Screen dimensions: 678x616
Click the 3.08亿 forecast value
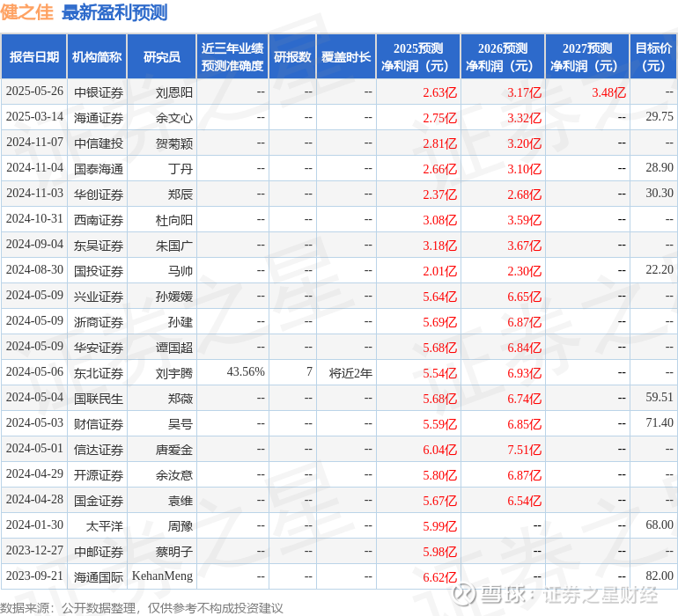(x=439, y=220)
